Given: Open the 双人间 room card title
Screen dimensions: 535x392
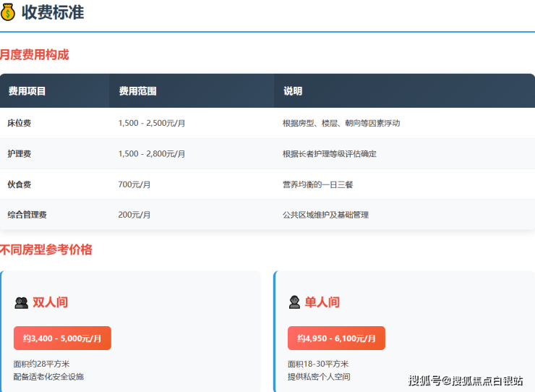Looking at the screenshot, I should coord(50,302).
